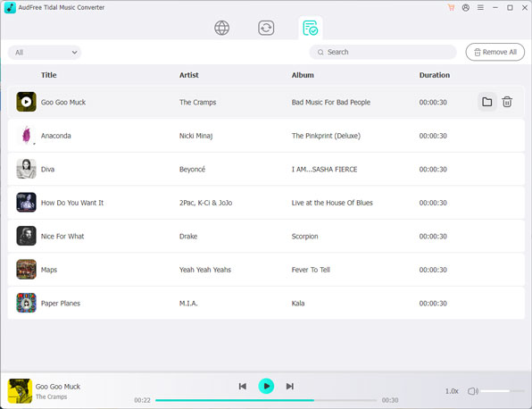Switch to the converting tab

click(266, 28)
